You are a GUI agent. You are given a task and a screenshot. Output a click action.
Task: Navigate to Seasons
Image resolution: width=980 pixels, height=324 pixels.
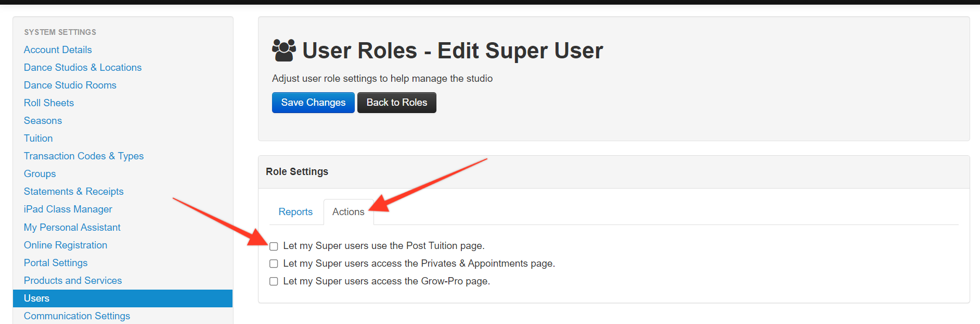[43, 120]
